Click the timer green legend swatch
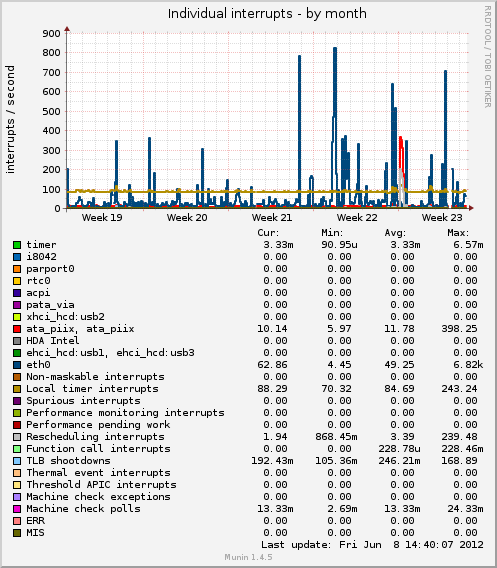The width and height of the screenshot is (497, 568). pos(17,245)
